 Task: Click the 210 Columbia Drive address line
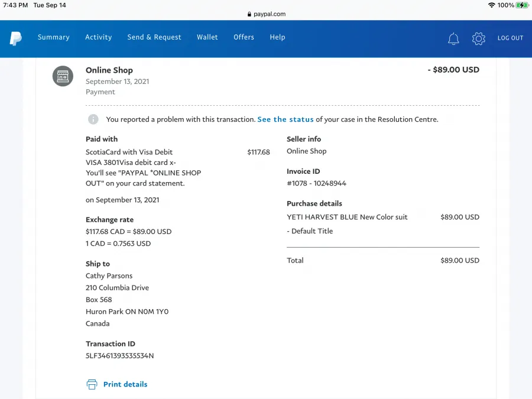click(x=117, y=288)
